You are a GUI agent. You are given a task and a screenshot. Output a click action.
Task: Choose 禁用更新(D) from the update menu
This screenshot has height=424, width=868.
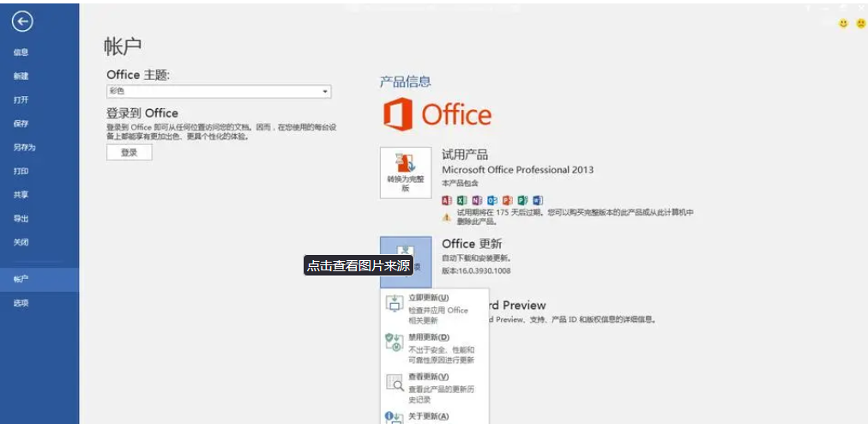point(435,348)
